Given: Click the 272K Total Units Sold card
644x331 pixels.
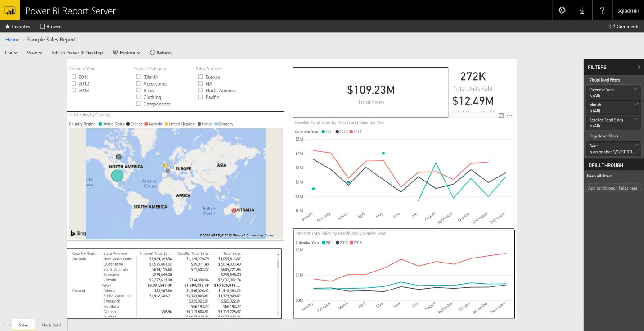Looking at the screenshot, I should [x=473, y=81].
